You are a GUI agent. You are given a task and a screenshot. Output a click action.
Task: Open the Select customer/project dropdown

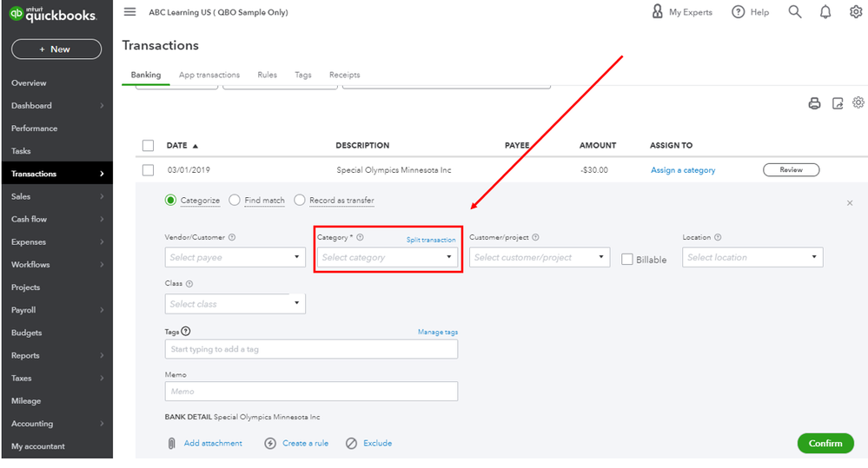click(x=540, y=257)
